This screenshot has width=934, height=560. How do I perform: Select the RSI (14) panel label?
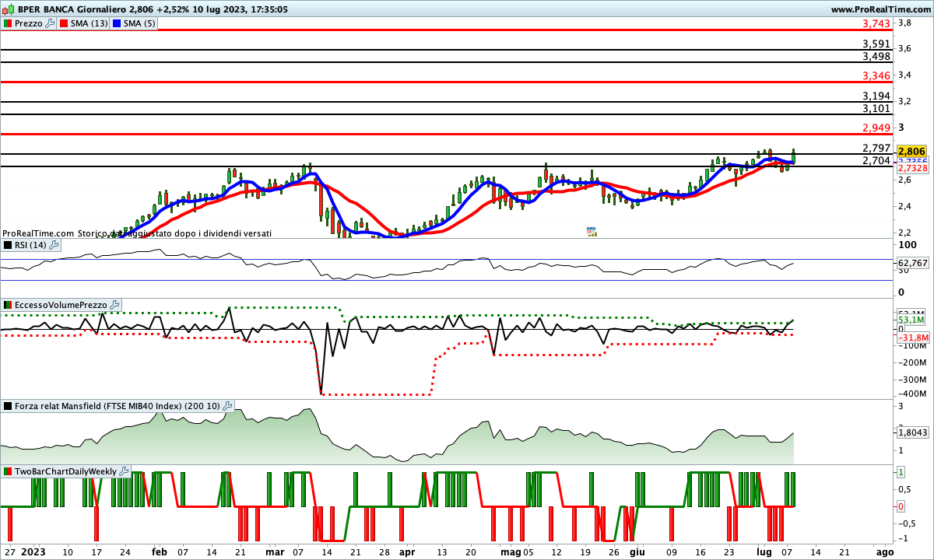coord(31,245)
